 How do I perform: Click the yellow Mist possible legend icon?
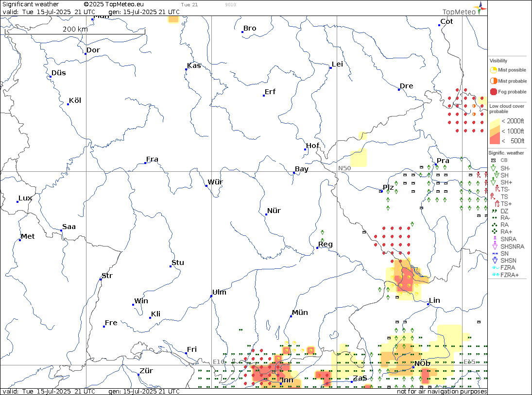click(x=493, y=70)
